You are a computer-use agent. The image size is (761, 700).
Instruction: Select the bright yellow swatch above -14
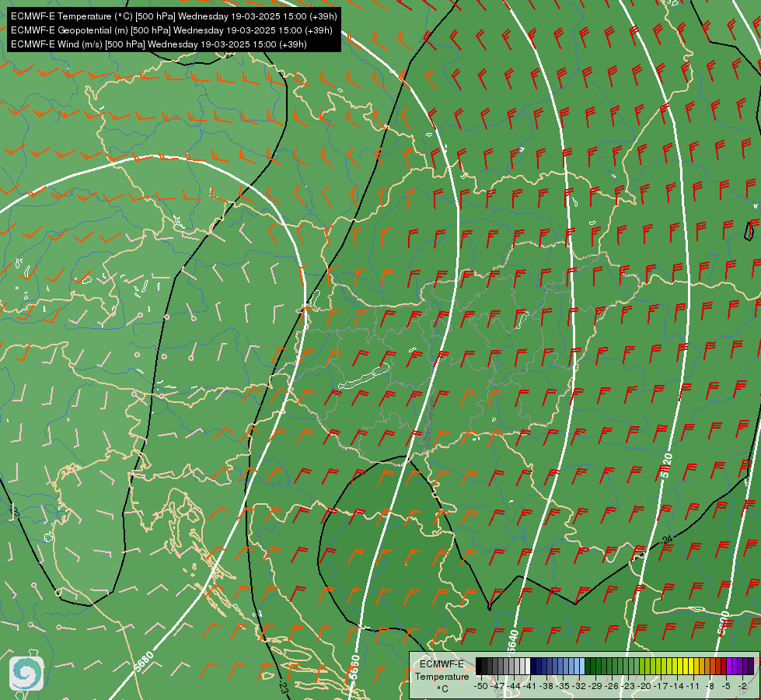(680, 666)
